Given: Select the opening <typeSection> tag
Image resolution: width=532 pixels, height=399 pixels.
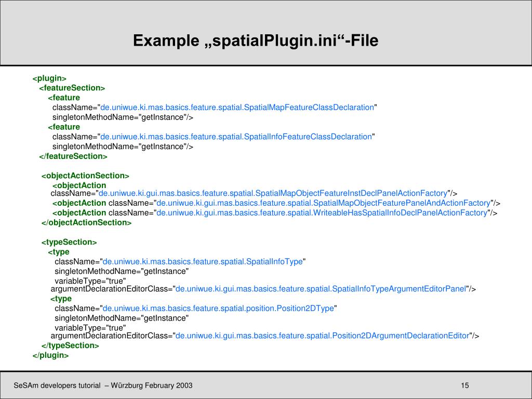Looking at the screenshot, I should pos(69,242).
